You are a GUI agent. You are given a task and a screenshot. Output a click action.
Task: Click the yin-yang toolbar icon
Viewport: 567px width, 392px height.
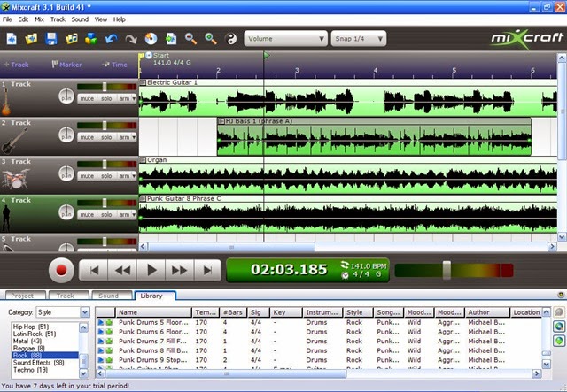[x=231, y=39]
